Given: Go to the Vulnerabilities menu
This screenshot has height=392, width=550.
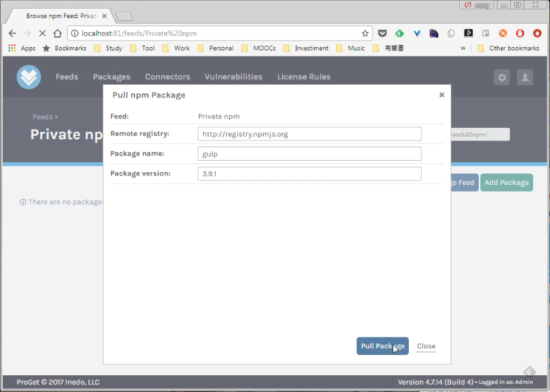Looking at the screenshot, I should click(233, 77).
